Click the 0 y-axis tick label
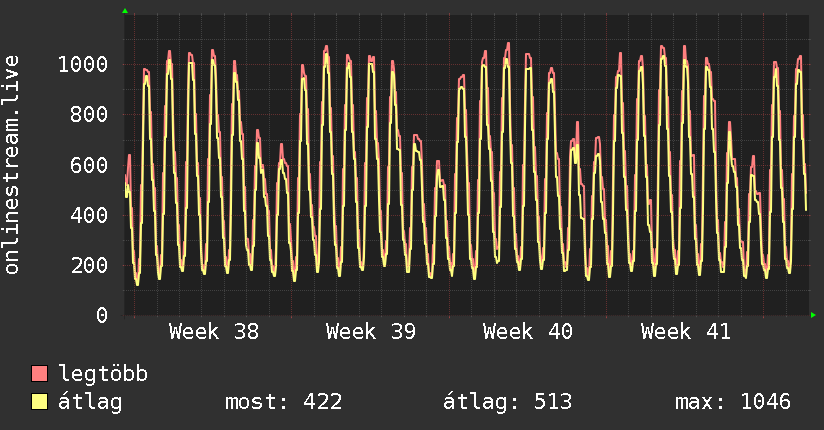Image resolution: width=824 pixels, height=430 pixels. (x=102, y=315)
